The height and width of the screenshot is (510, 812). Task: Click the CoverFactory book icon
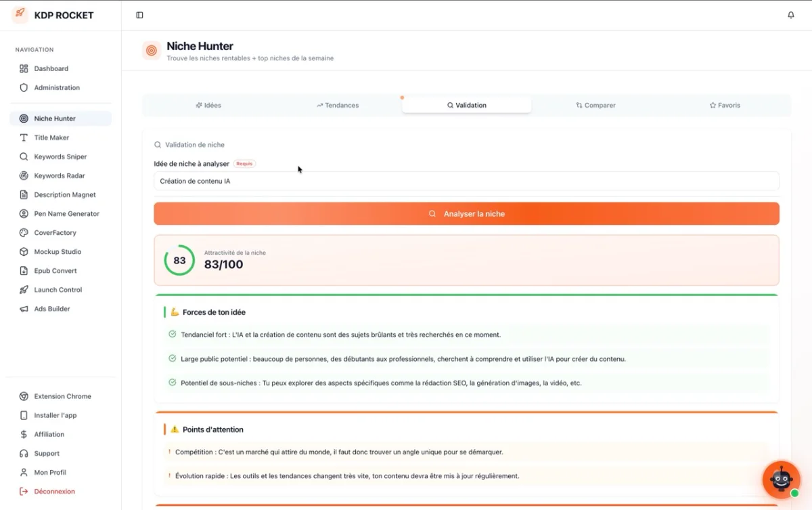24,232
